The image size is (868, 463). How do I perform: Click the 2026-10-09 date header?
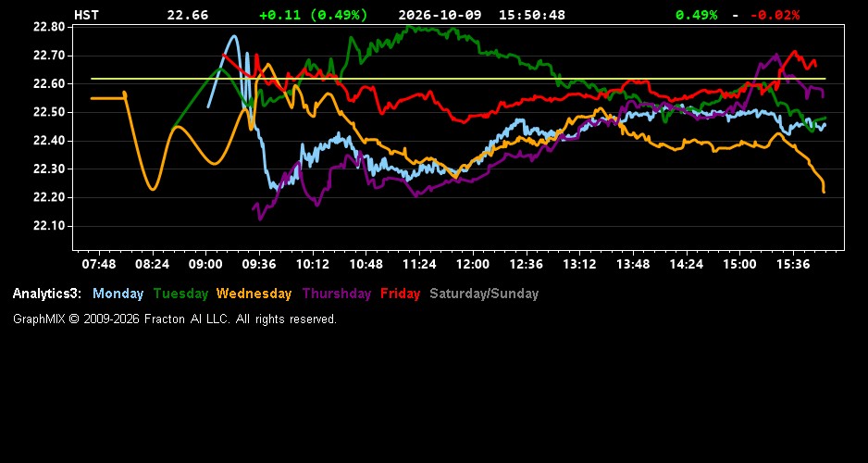tap(440, 15)
